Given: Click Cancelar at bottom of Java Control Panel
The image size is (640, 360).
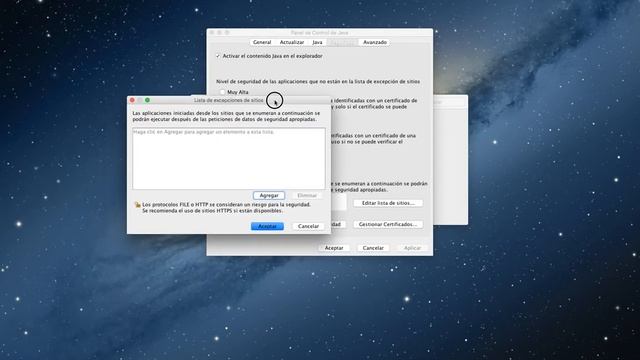Looking at the screenshot, I should point(373,248).
